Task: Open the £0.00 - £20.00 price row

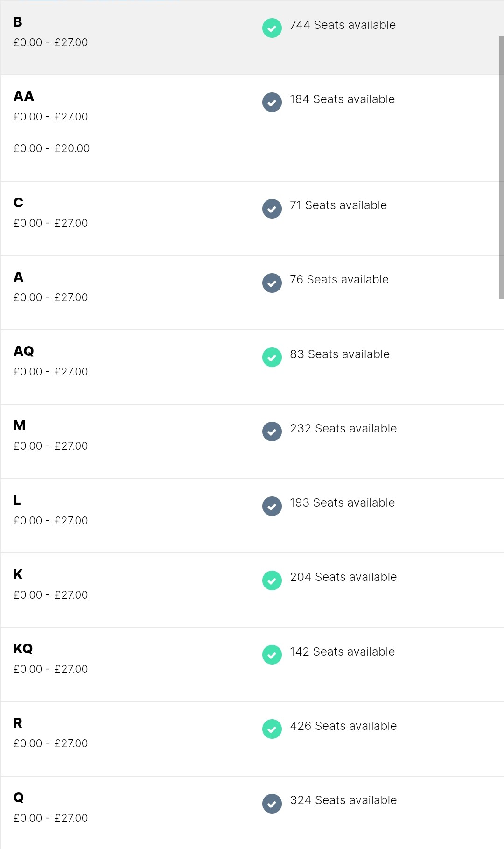Action: click(x=51, y=149)
